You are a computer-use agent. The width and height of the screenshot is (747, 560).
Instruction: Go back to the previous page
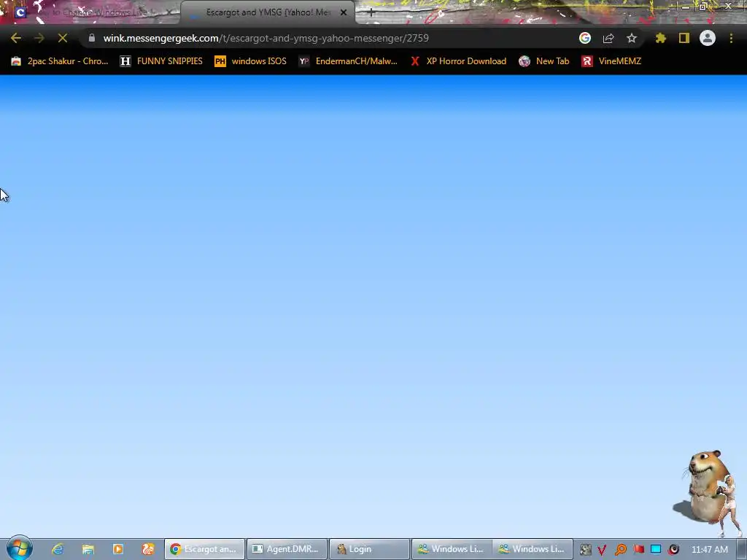[x=16, y=38]
